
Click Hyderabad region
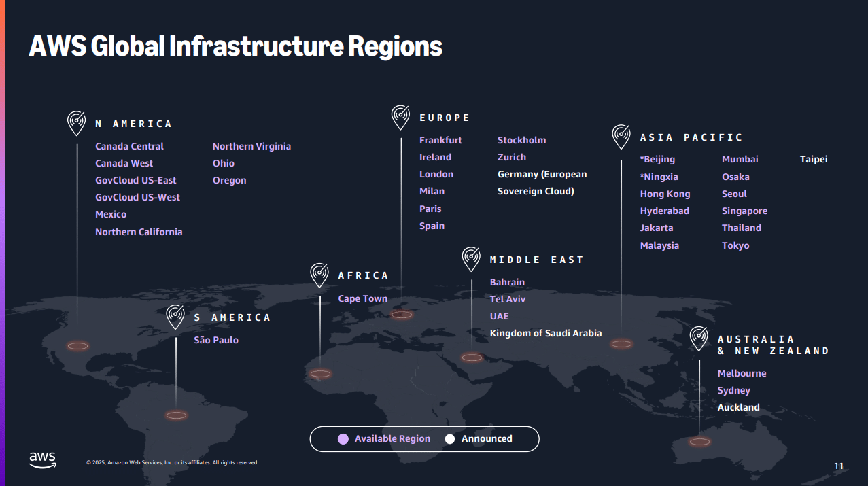pyautogui.click(x=664, y=211)
